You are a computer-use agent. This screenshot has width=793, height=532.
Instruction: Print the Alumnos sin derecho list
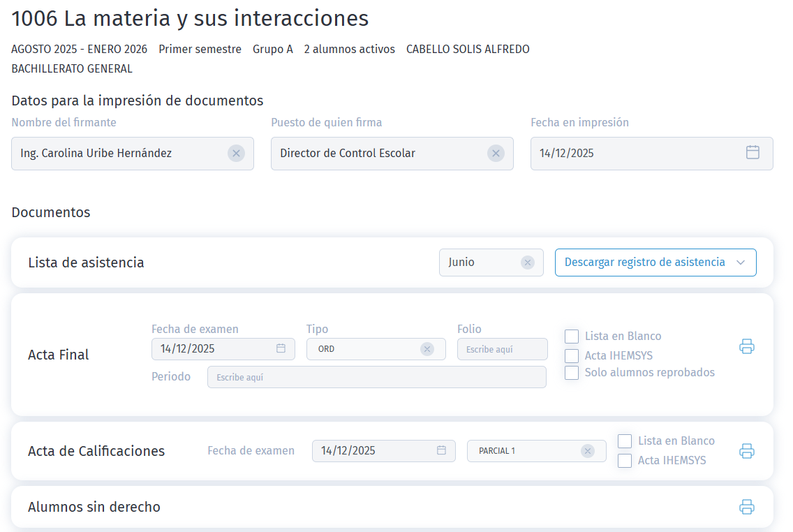(746, 507)
